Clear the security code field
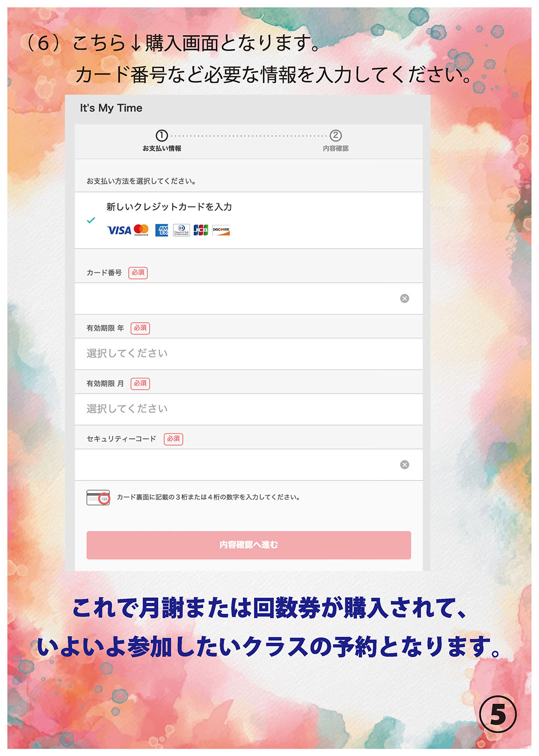Viewport: 539px width, 756px height. 405,465
